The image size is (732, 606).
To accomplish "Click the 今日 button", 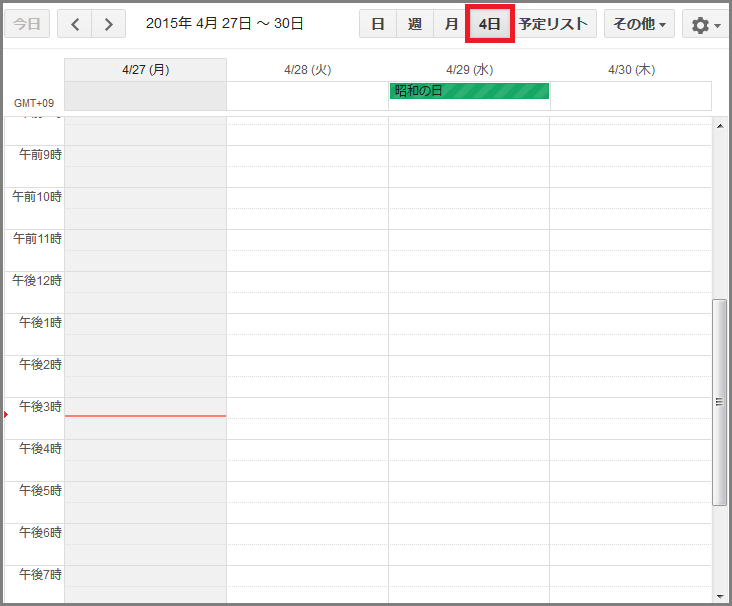I will tap(27, 24).
